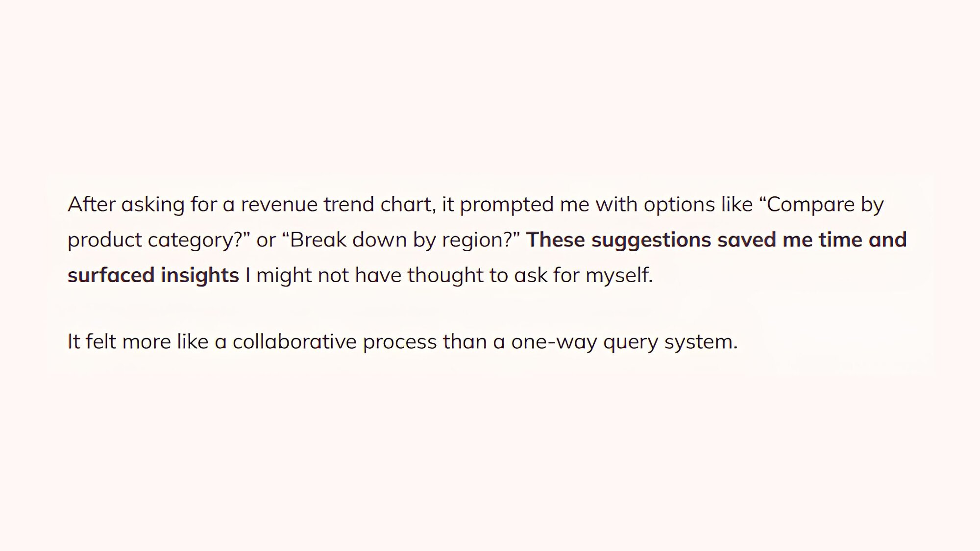Click the word "than" in the last sentence
980x551 pixels.
click(465, 341)
